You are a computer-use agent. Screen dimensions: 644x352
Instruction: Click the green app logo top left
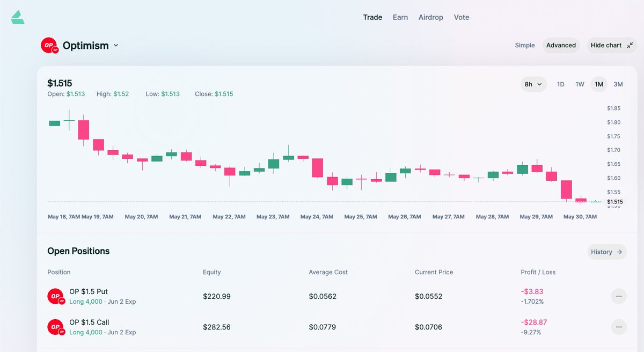pos(17,17)
